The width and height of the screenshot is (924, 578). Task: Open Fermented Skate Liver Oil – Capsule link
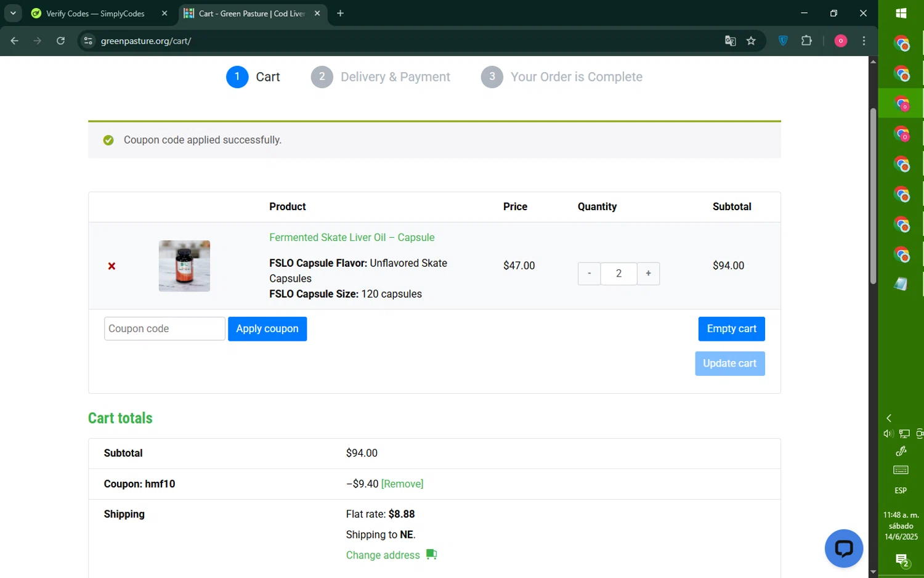352,237
